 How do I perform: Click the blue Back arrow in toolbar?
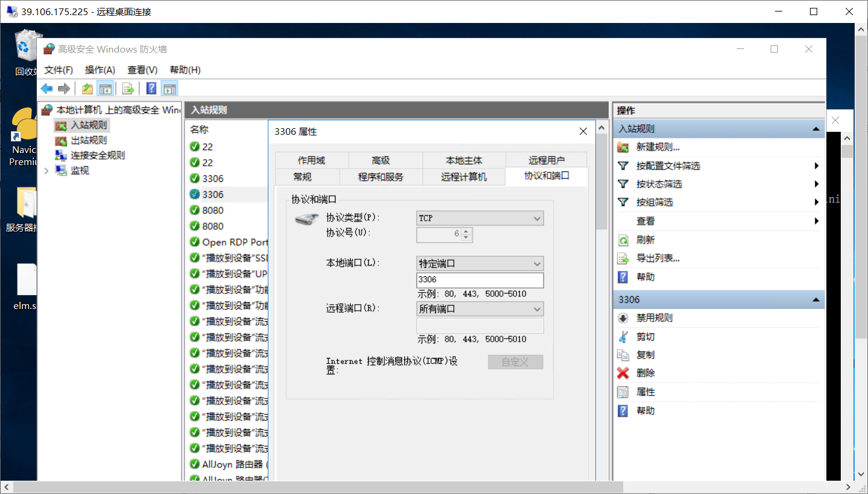(47, 89)
